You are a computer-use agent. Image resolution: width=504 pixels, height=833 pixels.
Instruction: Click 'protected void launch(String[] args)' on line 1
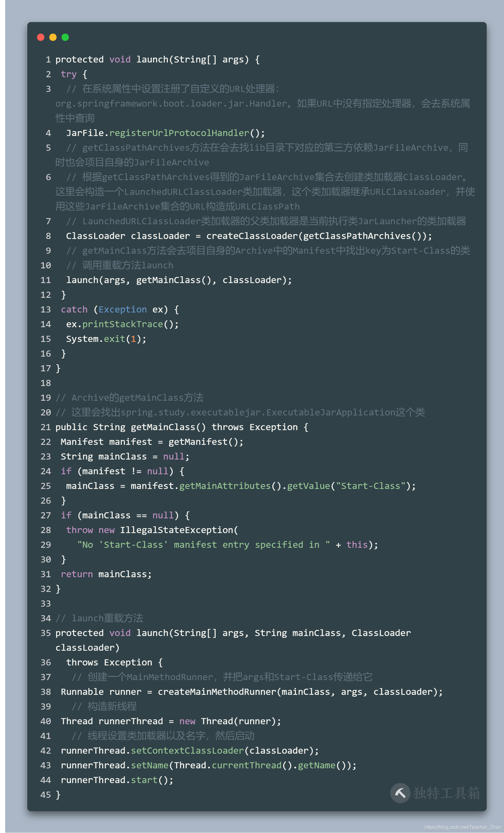point(152,59)
